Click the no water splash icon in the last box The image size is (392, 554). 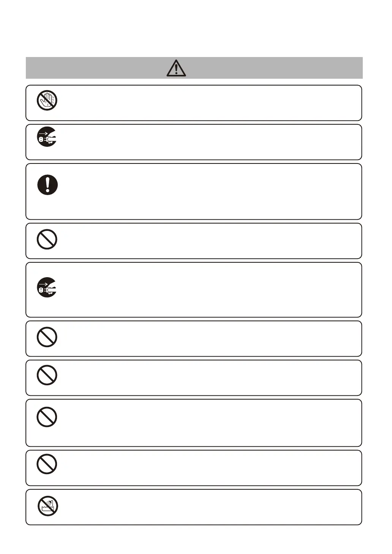click(48, 506)
